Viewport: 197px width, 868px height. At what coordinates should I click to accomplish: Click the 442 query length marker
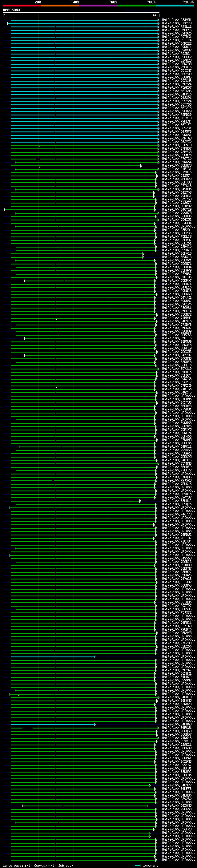(155, 15)
